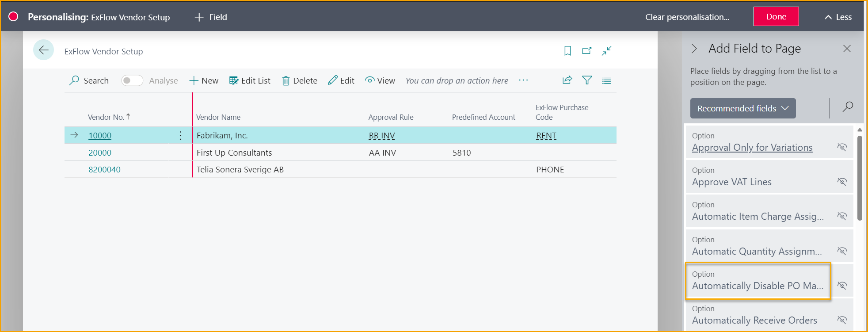Viewport: 868px width, 332px height.
Task: Click ExFlow Purchase Code column header
Action: coord(562,112)
